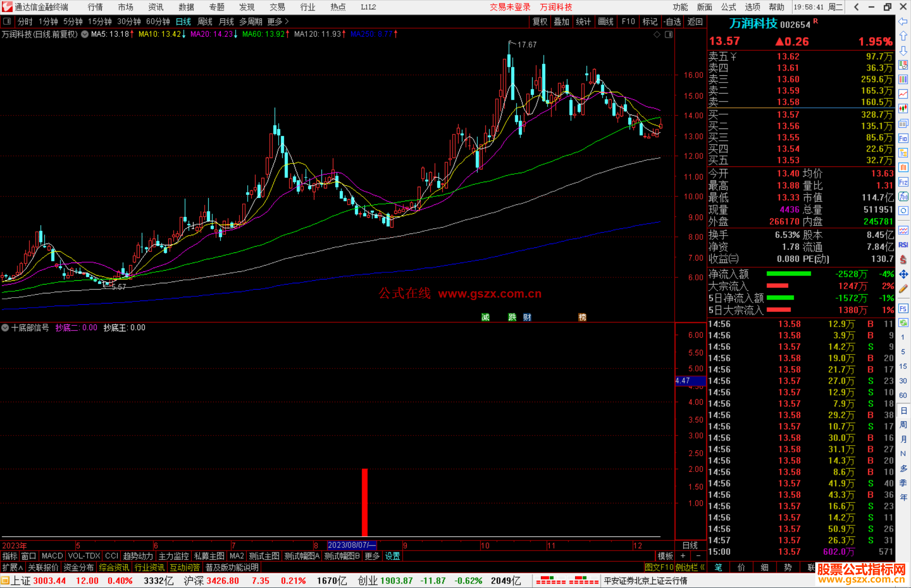Click the back arrow icon in right sidebar
The height and width of the screenshot is (588, 911).
point(903,21)
